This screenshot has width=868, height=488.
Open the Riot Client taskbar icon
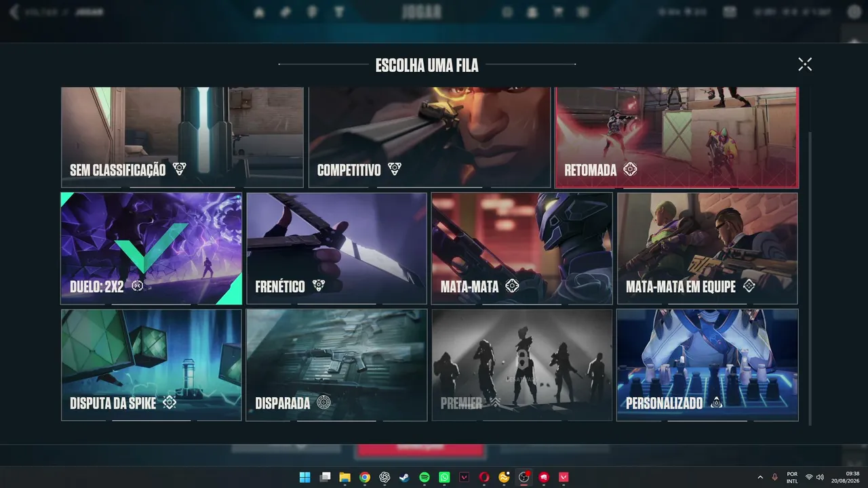click(544, 477)
